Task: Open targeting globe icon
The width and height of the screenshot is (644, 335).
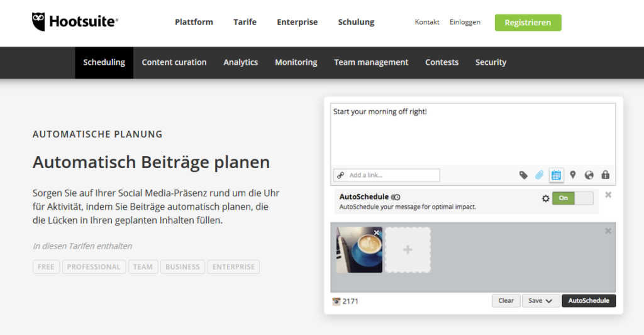Action: (589, 175)
